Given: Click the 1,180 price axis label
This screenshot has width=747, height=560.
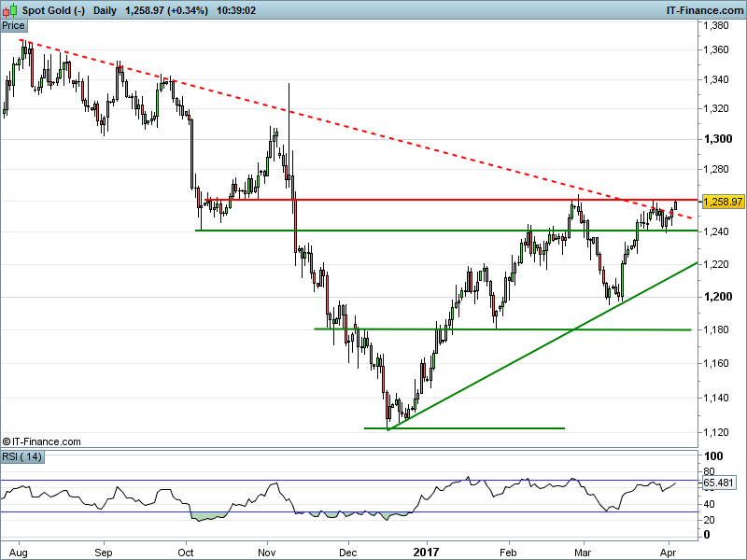Looking at the screenshot, I should 716,329.
